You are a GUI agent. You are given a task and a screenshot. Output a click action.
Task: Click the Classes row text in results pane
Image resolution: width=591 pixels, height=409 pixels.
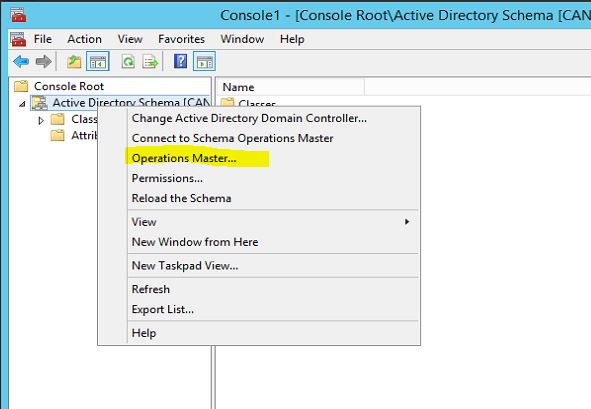(257, 103)
